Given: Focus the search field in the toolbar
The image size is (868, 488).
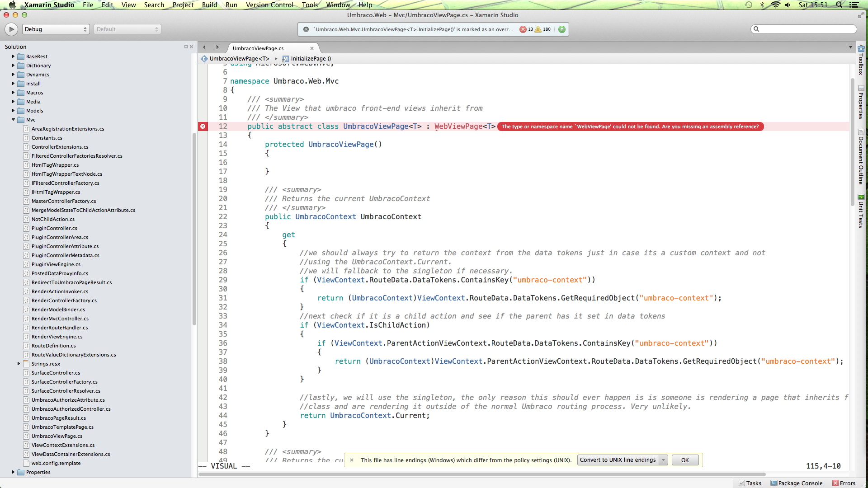Looking at the screenshot, I should 804,29.
